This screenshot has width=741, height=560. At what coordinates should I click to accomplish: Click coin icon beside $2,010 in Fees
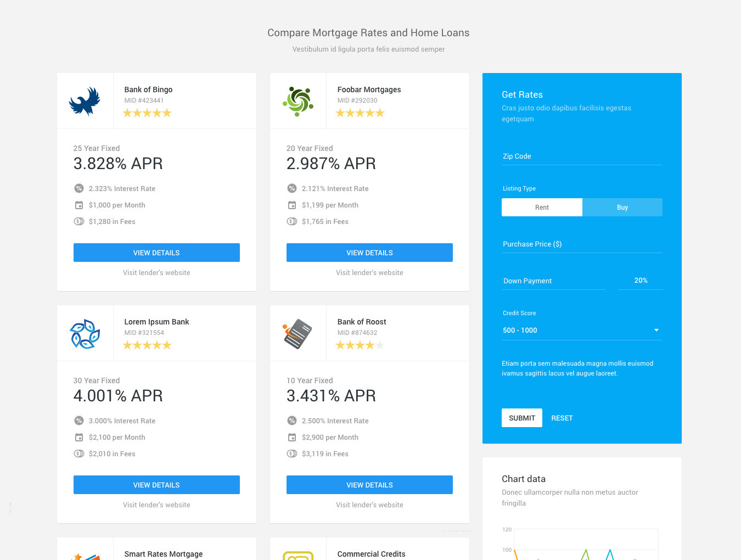pyautogui.click(x=79, y=454)
